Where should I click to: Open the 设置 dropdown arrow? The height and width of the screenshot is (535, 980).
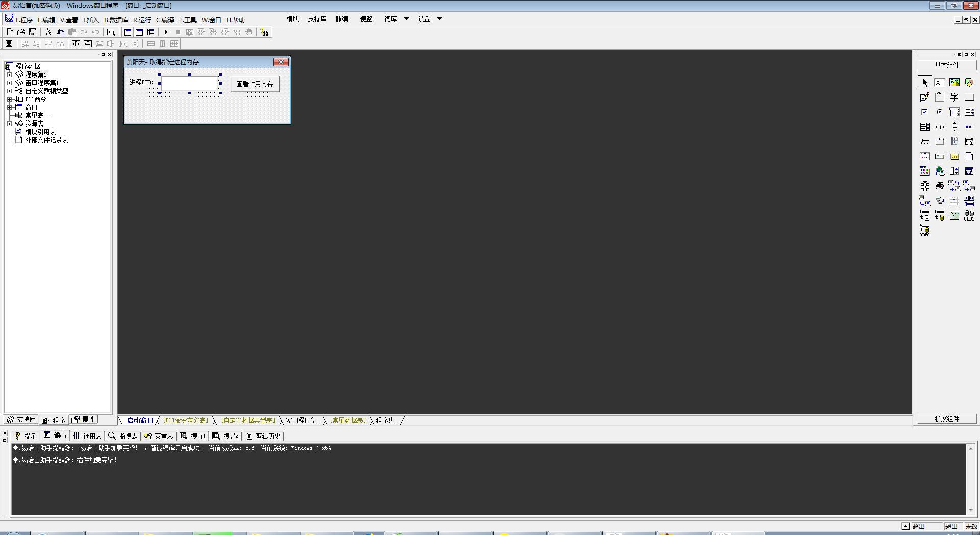point(439,19)
